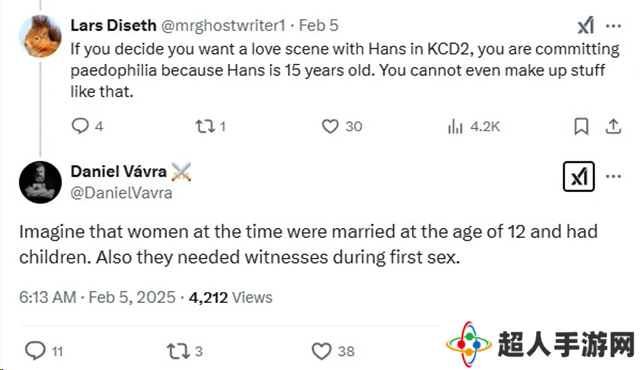Click boxed Grok icon on Daniel Vávra's tweet

[579, 177]
